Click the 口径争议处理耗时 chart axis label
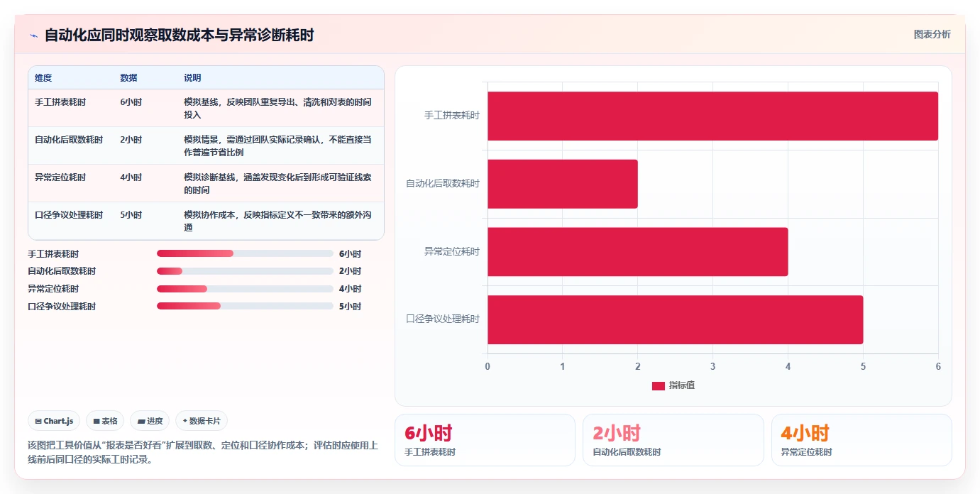This screenshot has height=494, width=980. (x=443, y=319)
